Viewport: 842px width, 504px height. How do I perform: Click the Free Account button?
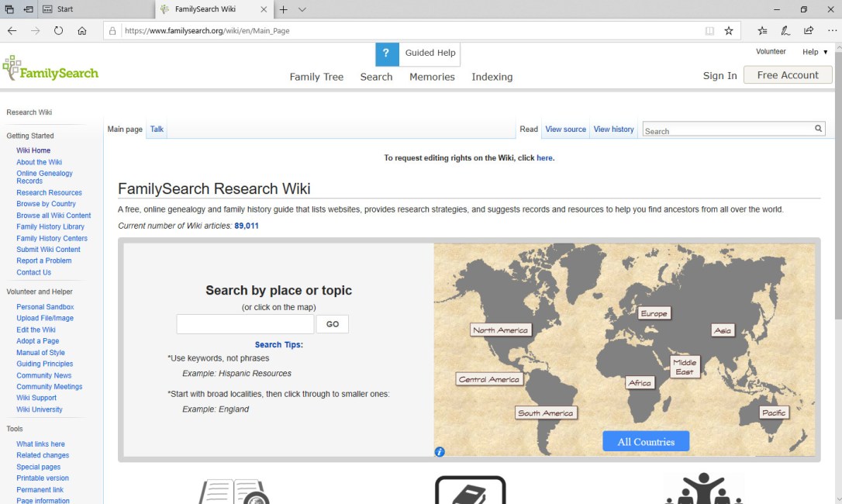(788, 74)
